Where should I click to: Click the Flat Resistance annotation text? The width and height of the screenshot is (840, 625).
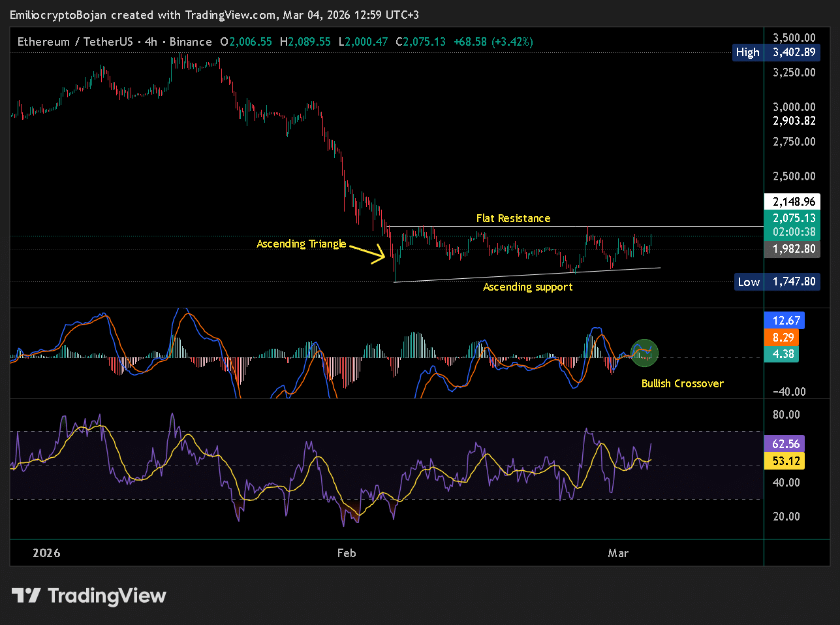tap(513, 217)
